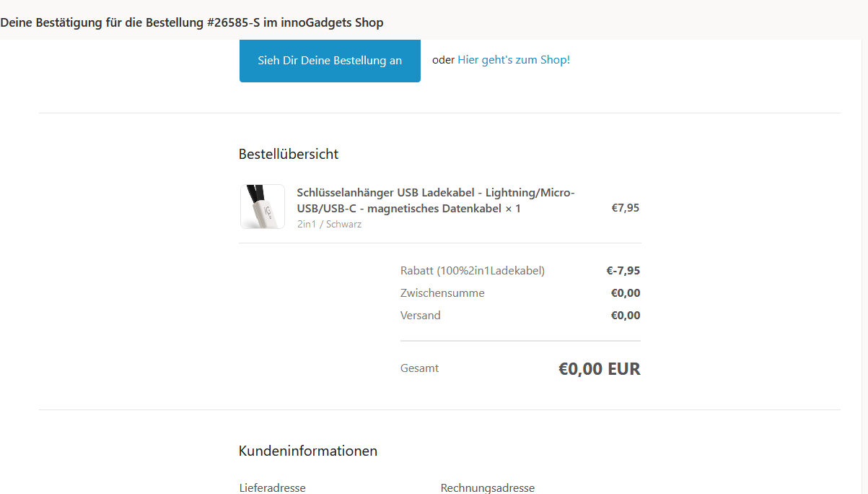Screen dimensions: 868x494
Task: Click the 'Gesamt' label
Action: coord(419,368)
